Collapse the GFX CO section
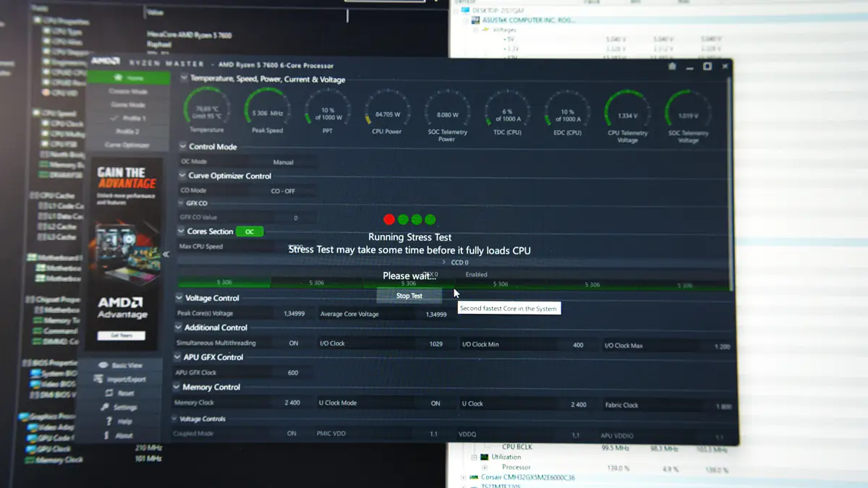Image resolution: width=868 pixels, height=488 pixels. click(181, 203)
